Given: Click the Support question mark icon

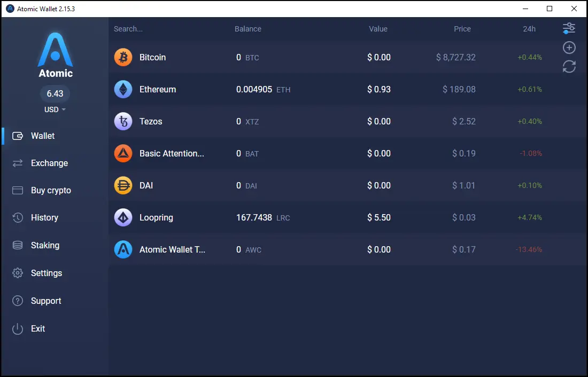Looking at the screenshot, I should tap(18, 301).
